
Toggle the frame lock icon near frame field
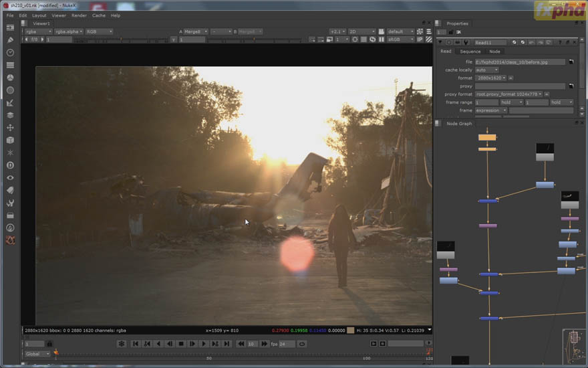49,344
